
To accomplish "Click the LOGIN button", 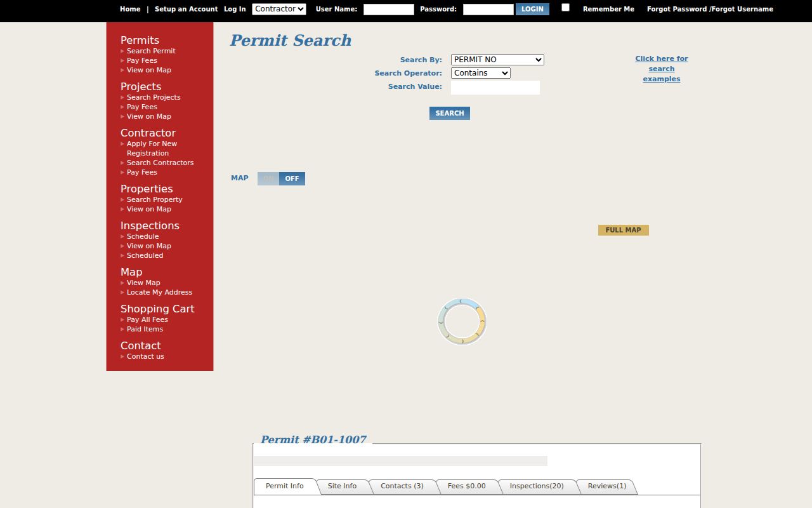I will 532,9.
